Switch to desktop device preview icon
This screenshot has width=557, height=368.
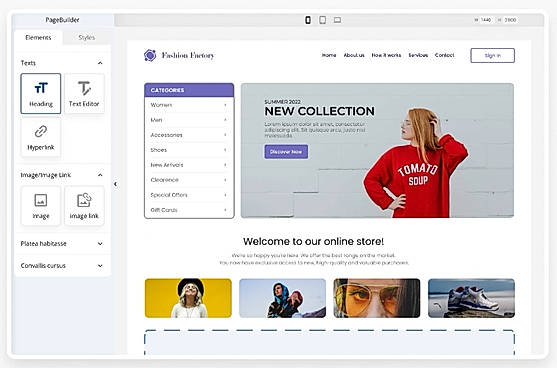337,20
